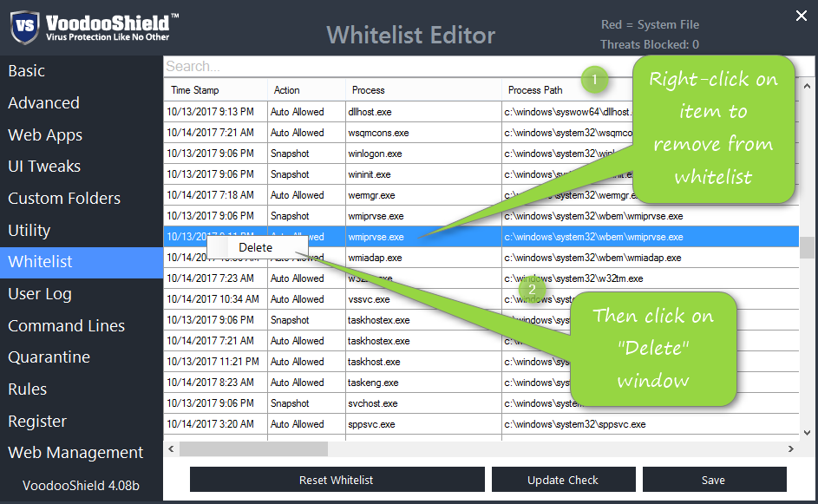
Task: Select the Whitelist tab
Action: tap(82, 262)
